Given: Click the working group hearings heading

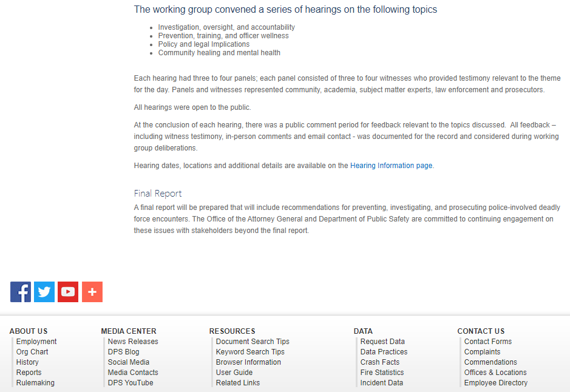Looking at the screenshot, I should coord(285,10).
